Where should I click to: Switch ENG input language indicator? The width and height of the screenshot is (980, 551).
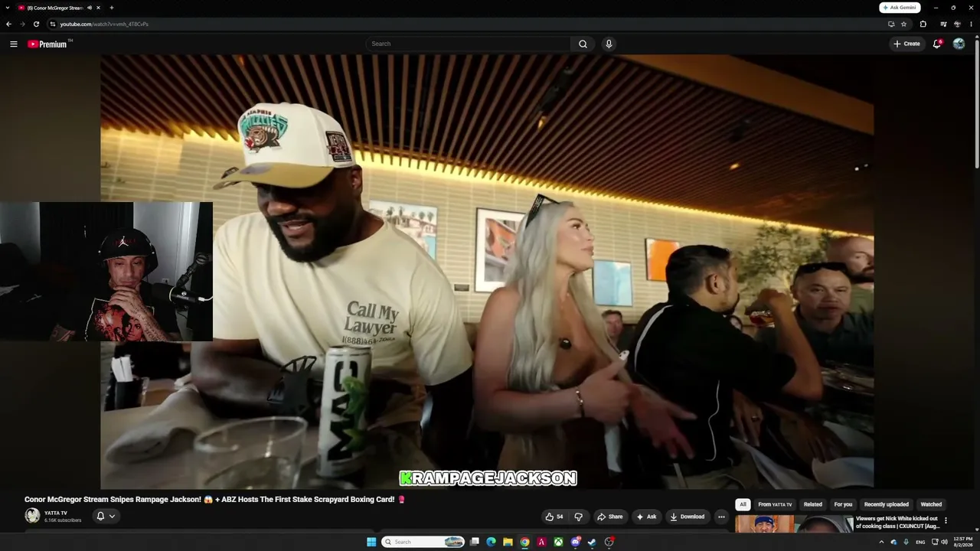point(920,542)
